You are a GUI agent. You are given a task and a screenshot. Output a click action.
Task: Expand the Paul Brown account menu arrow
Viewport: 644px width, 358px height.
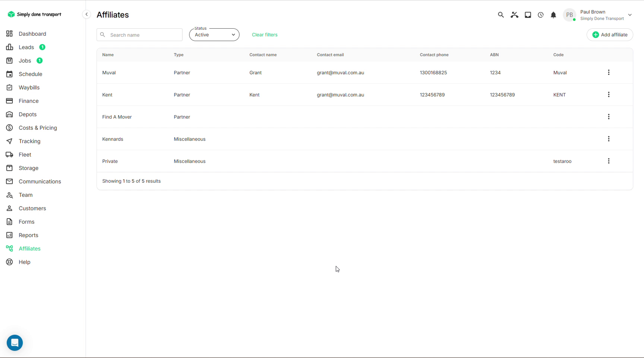click(x=630, y=15)
